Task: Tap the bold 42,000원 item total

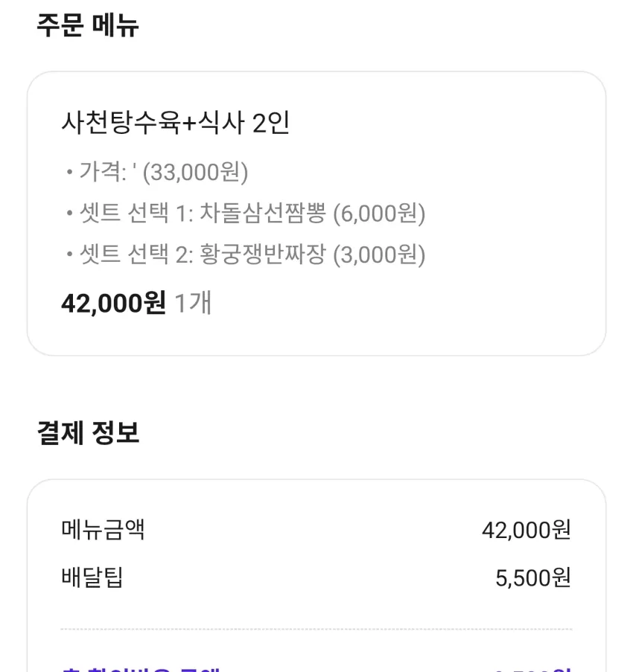Action: click(x=113, y=303)
